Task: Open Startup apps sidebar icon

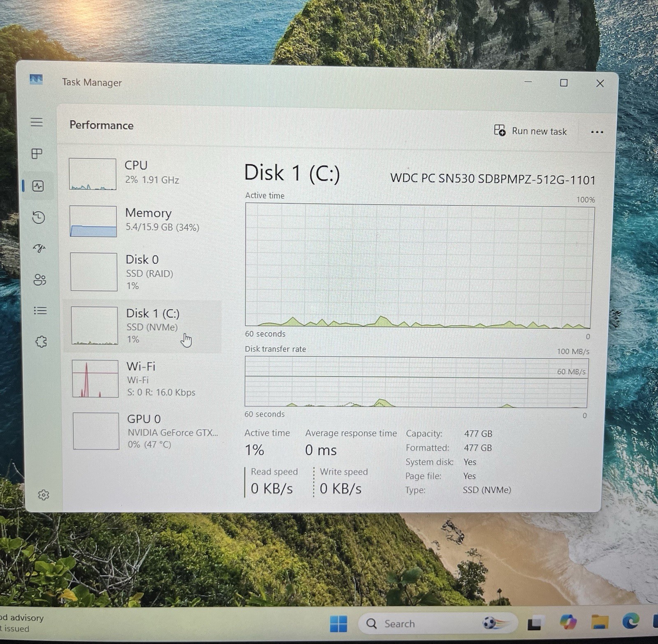Action: [x=39, y=248]
